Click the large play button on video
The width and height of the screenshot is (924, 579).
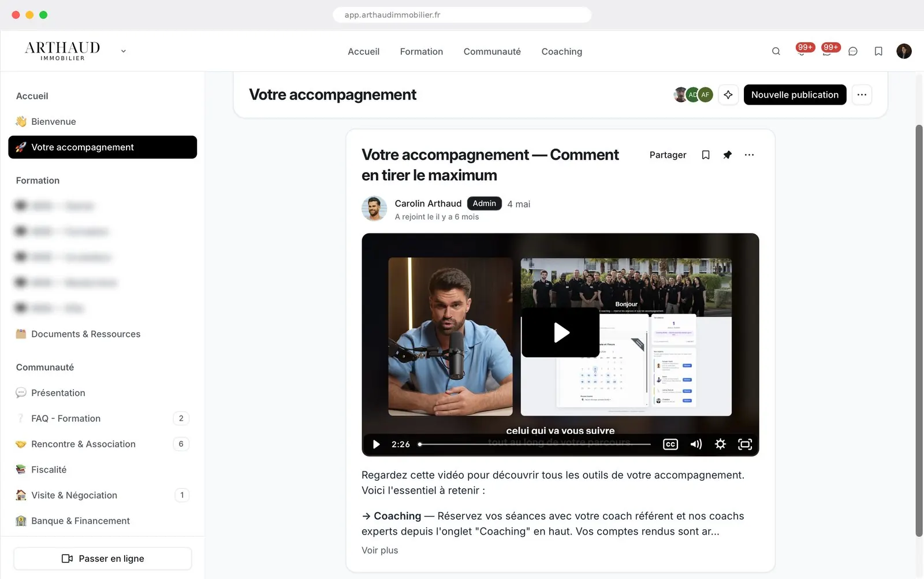tap(560, 332)
